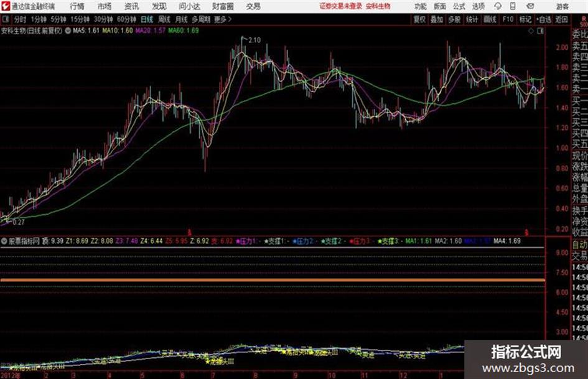Click the MA4: 1.69 sub-chart value

(507, 241)
